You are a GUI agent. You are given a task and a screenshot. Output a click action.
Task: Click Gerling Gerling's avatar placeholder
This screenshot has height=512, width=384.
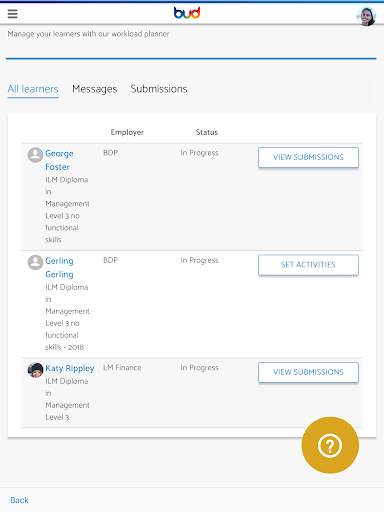35,262
